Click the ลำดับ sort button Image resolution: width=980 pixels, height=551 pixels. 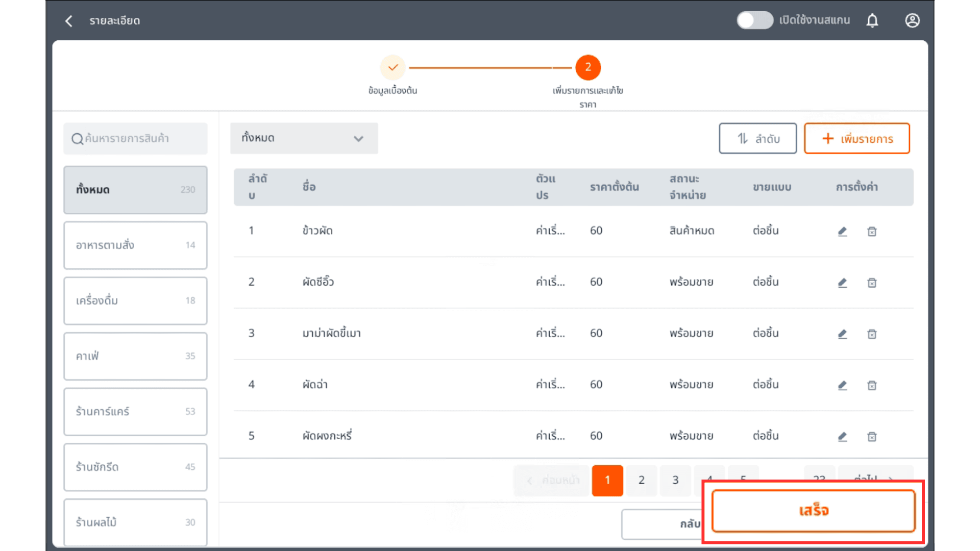tap(757, 138)
